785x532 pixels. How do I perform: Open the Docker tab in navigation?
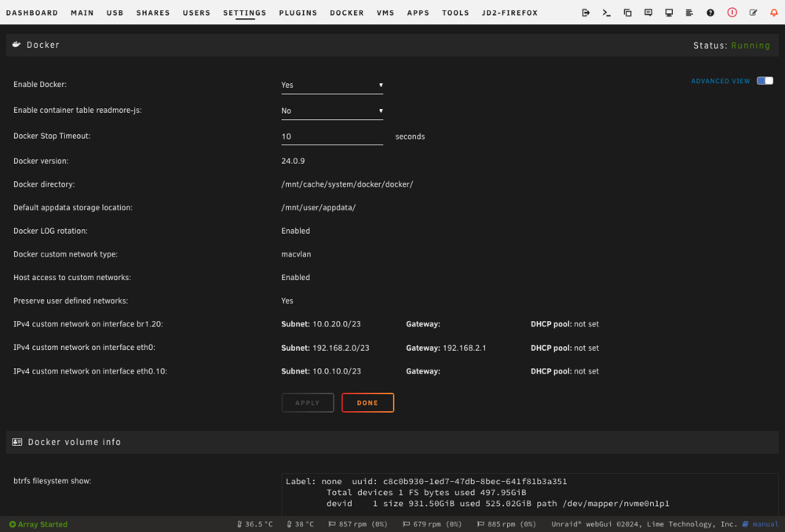pos(346,13)
